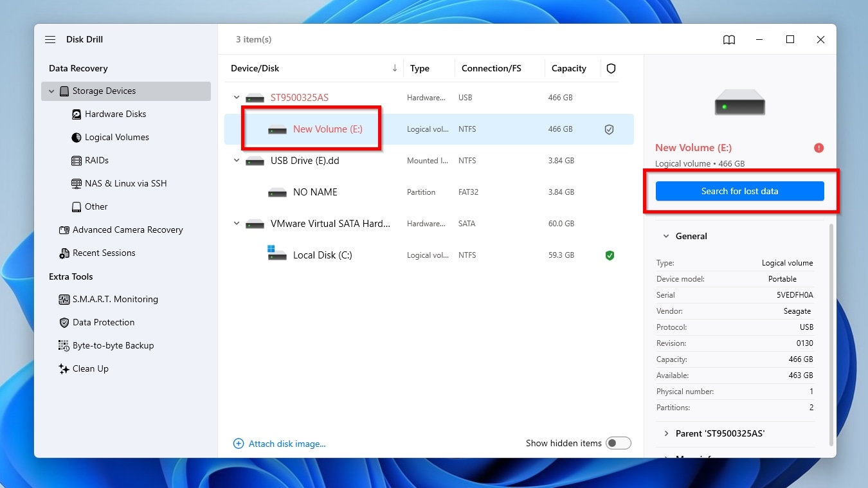
Task: Collapse the General info section
Action: pos(666,236)
